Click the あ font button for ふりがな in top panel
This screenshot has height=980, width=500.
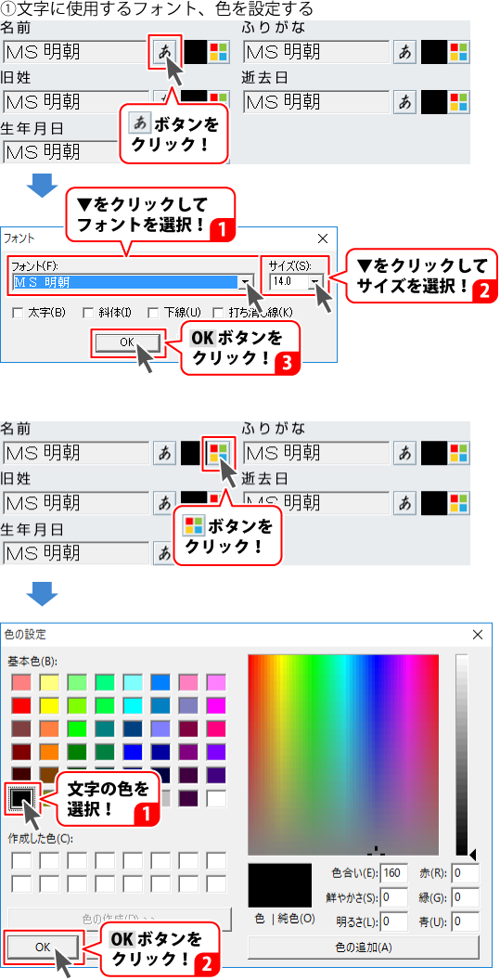[x=405, y=51]
